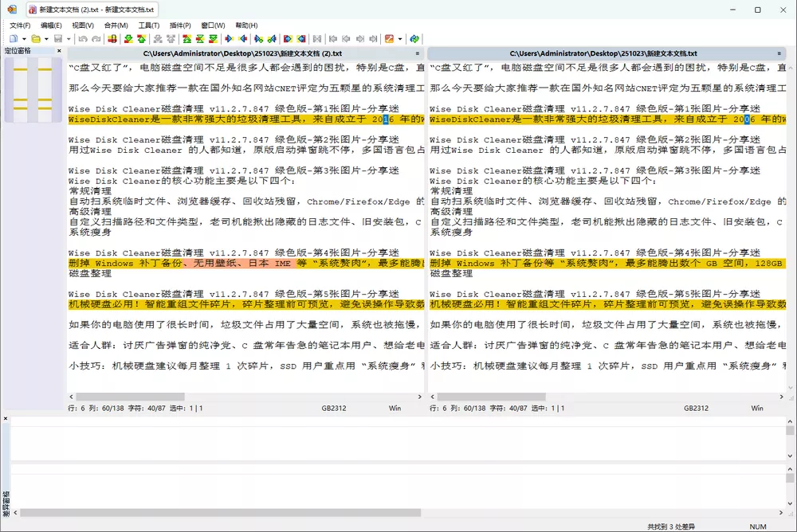Copy the current difference to the left pane
797x532 pixels.
(x=243, y=38)
